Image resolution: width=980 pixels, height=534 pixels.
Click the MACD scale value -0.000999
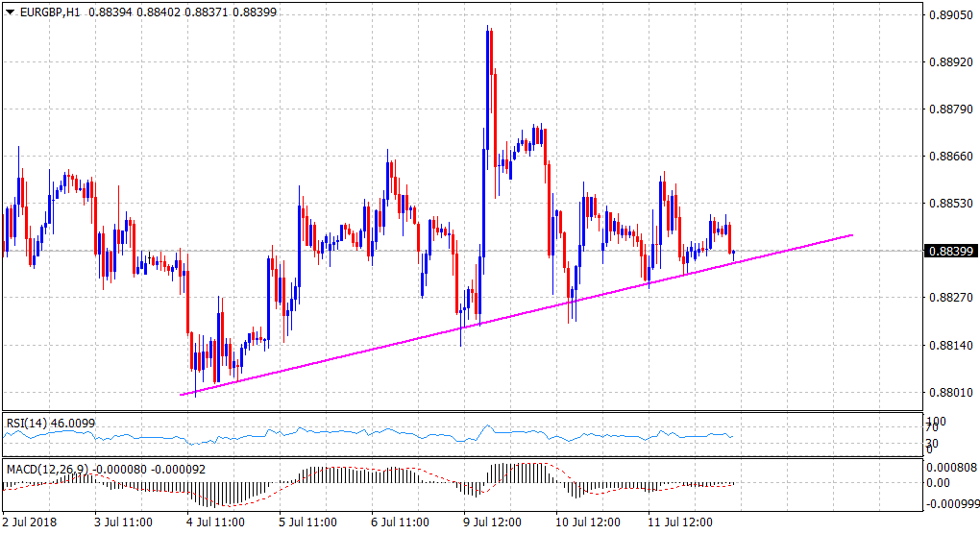951,504
